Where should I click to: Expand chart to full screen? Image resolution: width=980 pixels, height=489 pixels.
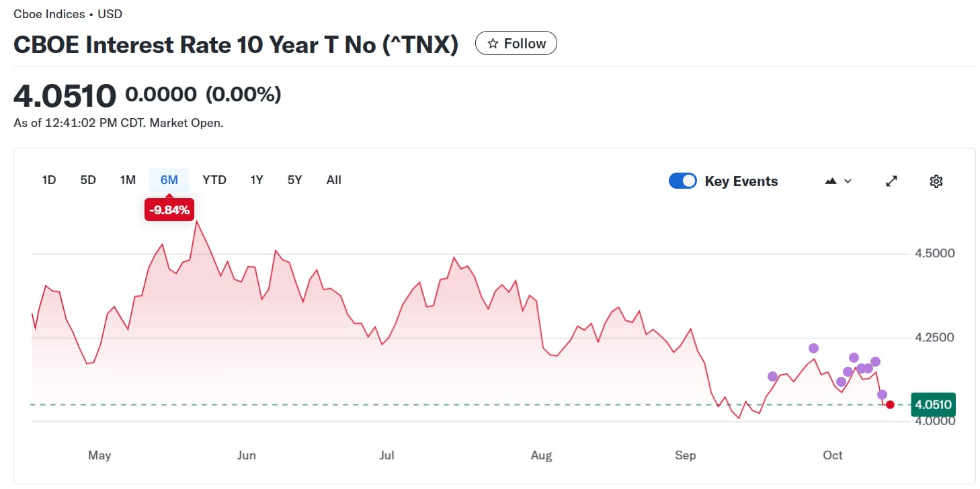click(x=891, y=181)
